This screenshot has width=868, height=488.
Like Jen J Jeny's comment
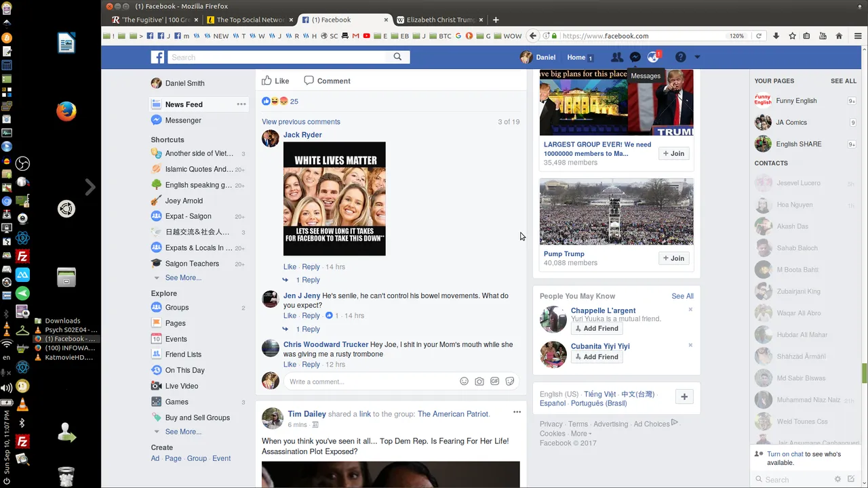click(x=290, y=316)
